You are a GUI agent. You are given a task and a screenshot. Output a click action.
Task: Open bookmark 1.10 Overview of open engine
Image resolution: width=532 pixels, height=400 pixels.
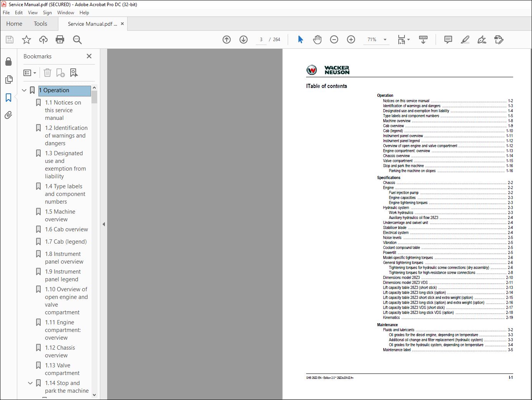(66, 301)
